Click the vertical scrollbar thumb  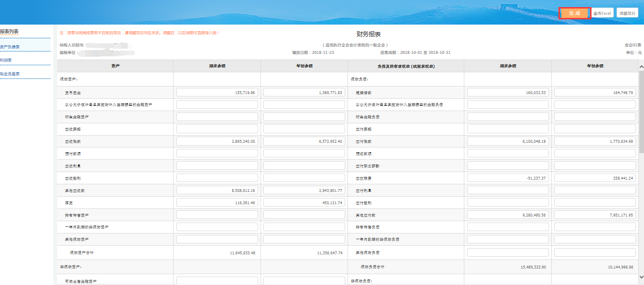point(641,112)
